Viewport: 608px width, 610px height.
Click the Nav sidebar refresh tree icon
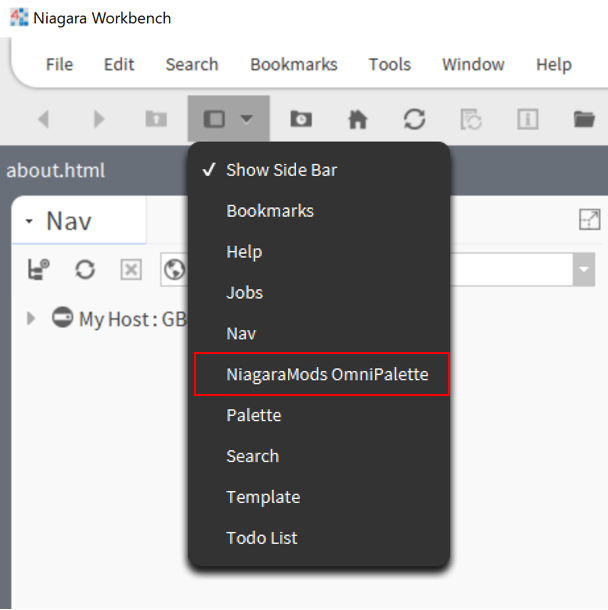(x=85, y=269)
